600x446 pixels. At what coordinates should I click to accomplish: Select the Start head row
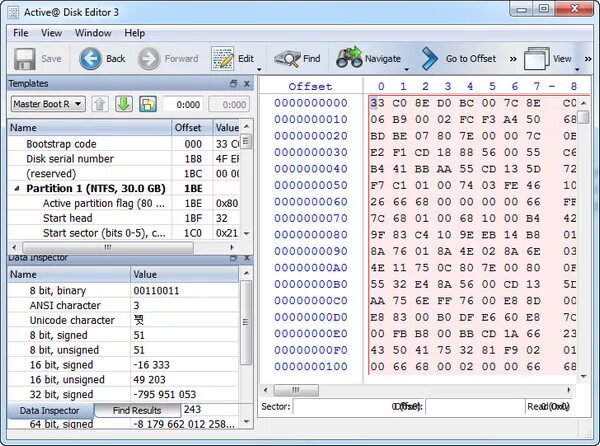(x=124, y=218)
